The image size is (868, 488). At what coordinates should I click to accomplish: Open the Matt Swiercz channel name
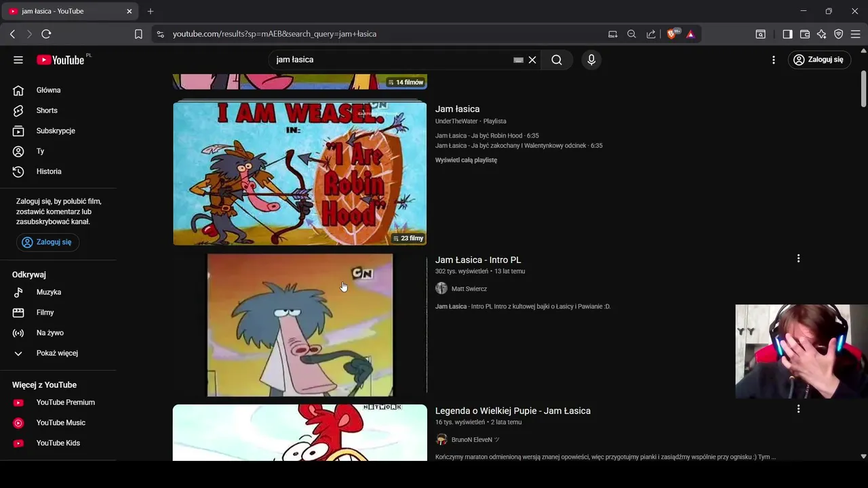click(469, 289)
